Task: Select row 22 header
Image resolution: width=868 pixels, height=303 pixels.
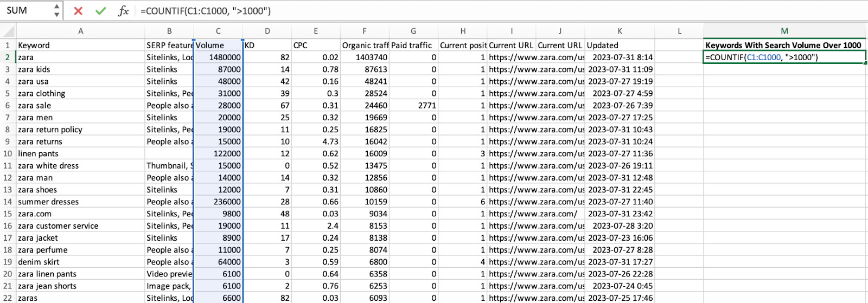Action: click(x=8, y=298)
